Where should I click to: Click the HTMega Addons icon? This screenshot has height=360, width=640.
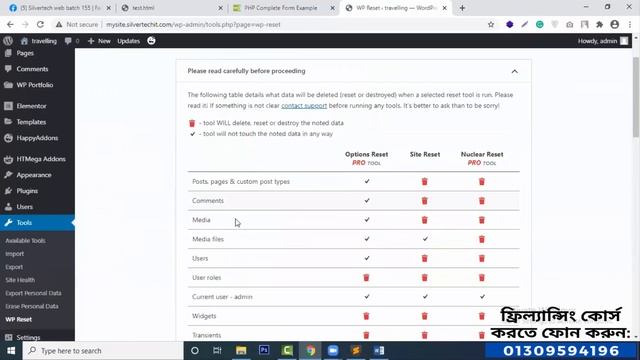coord(8,159)
